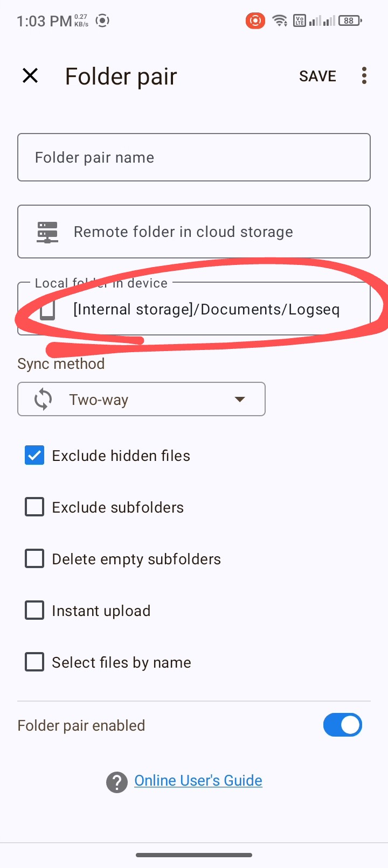Open the three-dot overflow menu
Viewport: 388px width, 868px height.
pos(364,76)
